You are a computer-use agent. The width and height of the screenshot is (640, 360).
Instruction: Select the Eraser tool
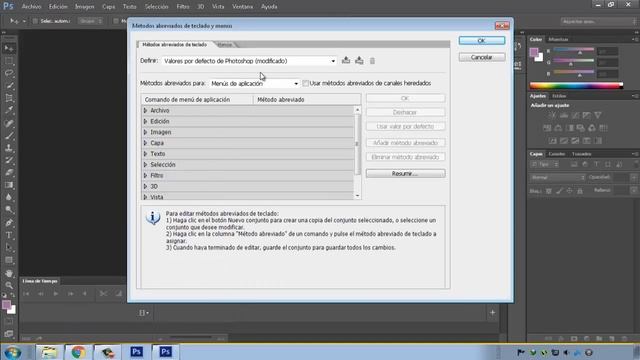click(x=9, y=172)
